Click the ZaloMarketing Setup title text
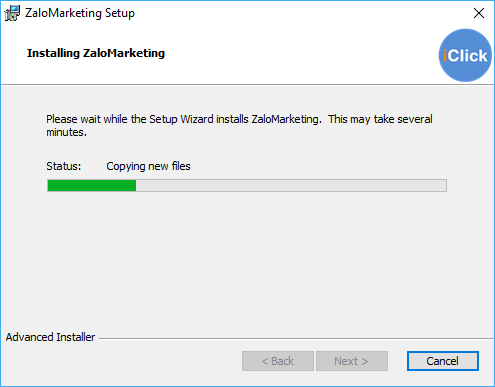 click(x=80, y=13)
